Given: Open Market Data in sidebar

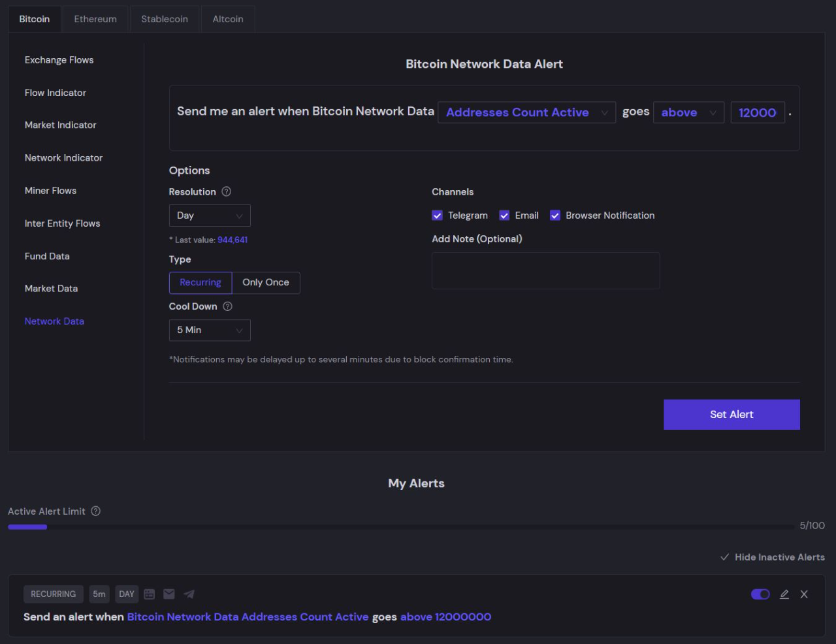Looking at the screenshot, I should [52, 289].
